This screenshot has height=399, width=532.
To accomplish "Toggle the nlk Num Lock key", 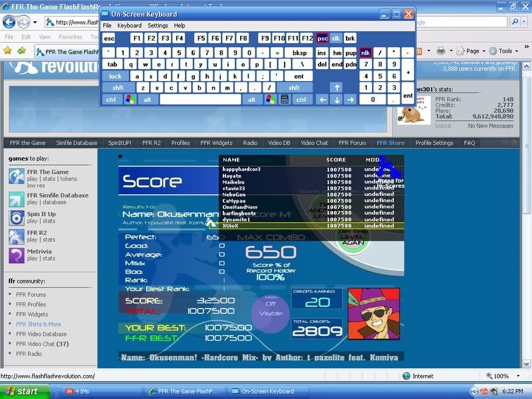I will 365,53.
